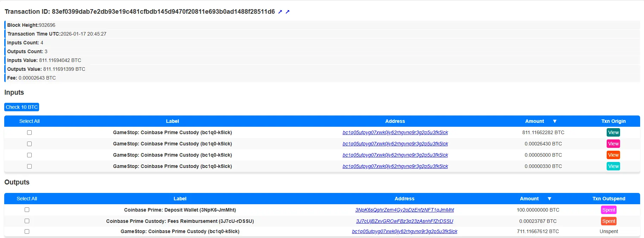
Task: Click the orange View origin button
Action: [613, 155]
